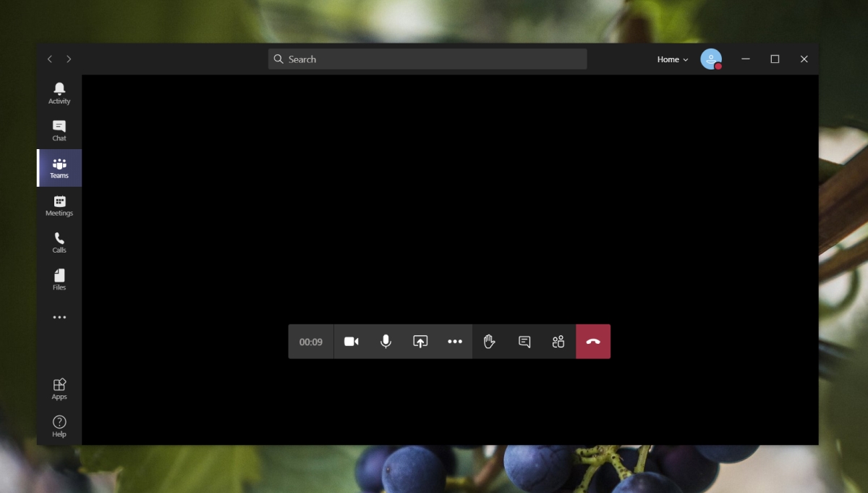Raise your hand in the meeting
The image size is (868, 493).
[490, 342]
